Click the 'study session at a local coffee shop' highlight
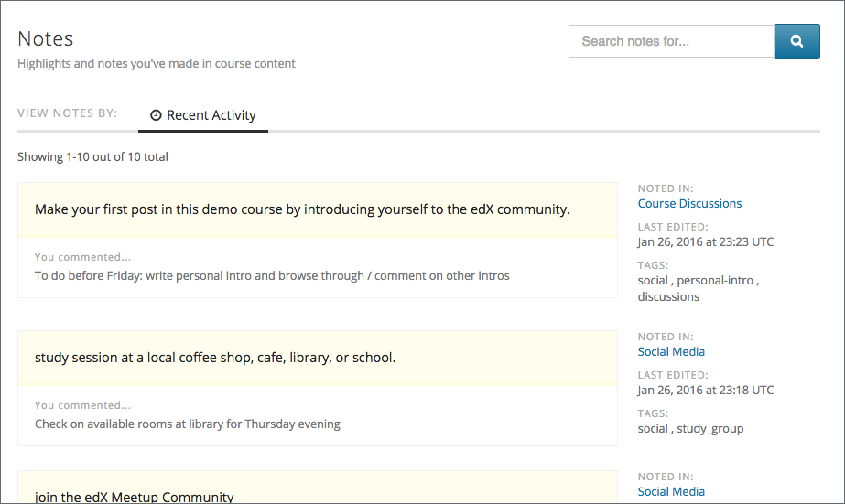The width and height of the screenshot is (845, 504). [x=215, y=358]
